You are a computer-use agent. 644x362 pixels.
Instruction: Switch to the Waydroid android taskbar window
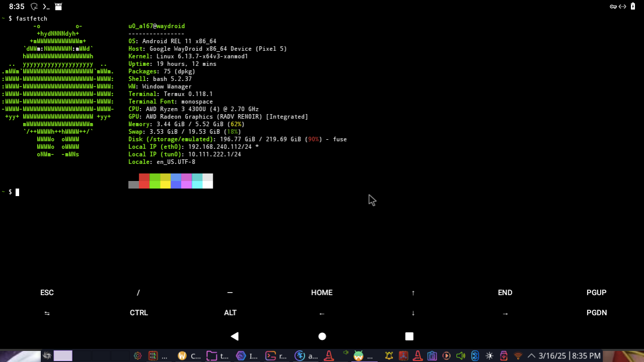pyautogui.click(x=358, y=356)
